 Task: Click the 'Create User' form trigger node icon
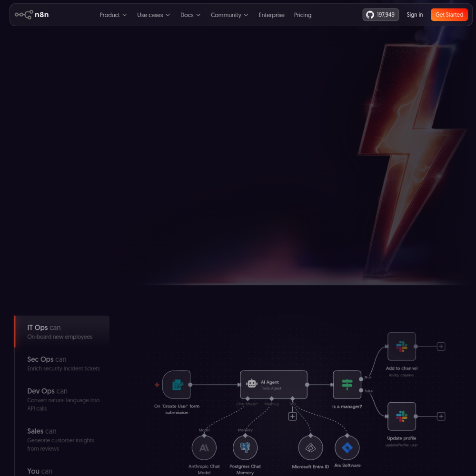pyautogui.click(x=177, y=385)
